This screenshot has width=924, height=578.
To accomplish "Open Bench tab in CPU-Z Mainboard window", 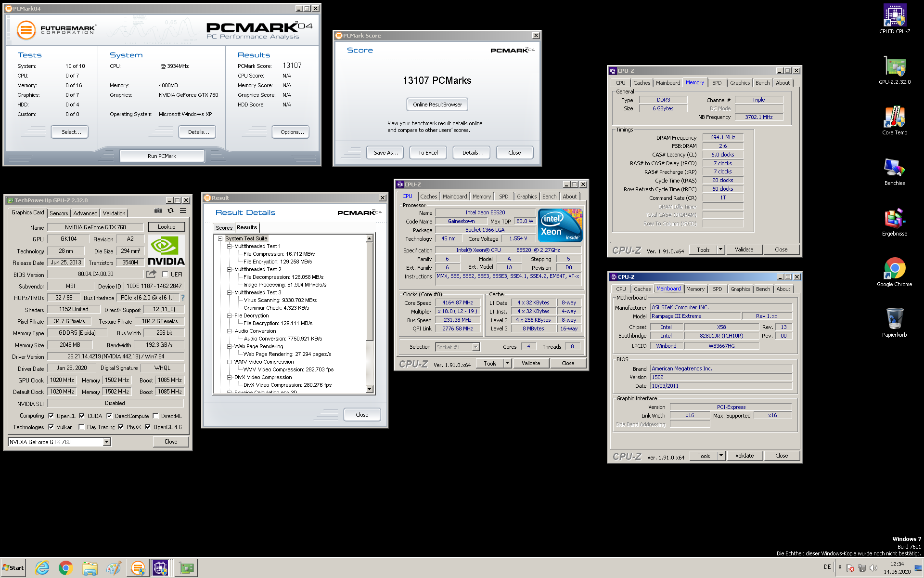I will (763, 289).
